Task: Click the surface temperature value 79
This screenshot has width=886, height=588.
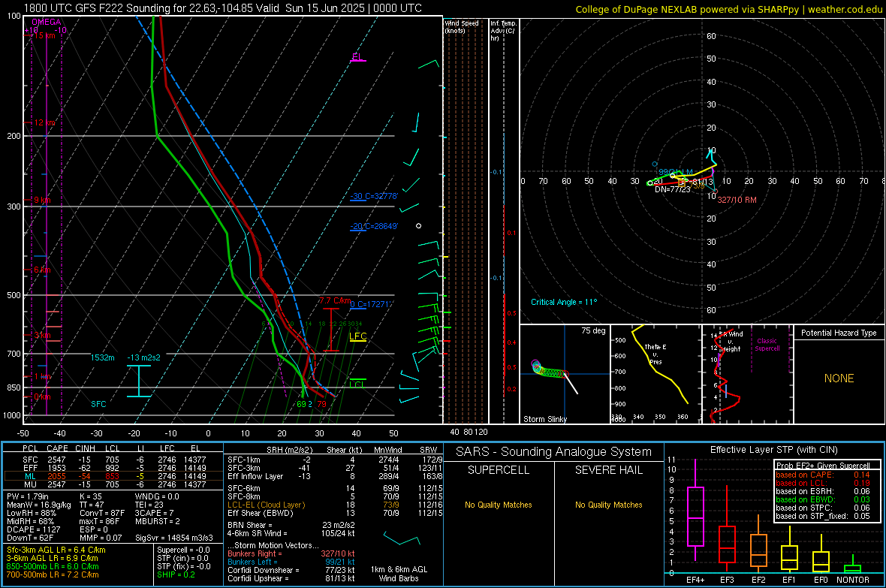Action: [x=321, y=404]
